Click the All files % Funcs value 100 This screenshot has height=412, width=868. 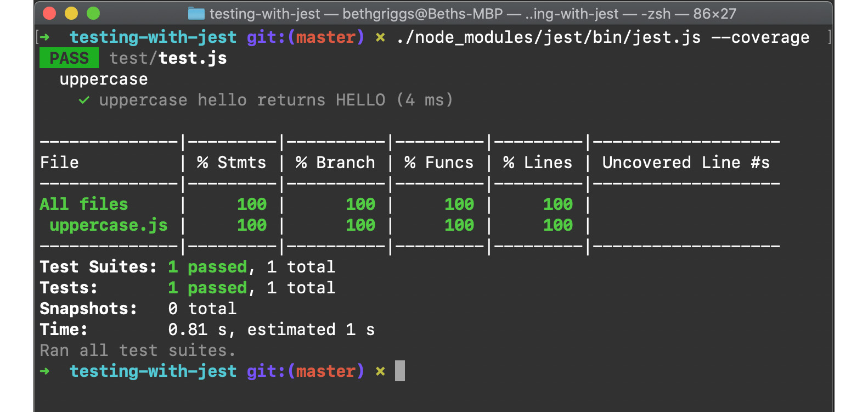[x=459, y=204]
